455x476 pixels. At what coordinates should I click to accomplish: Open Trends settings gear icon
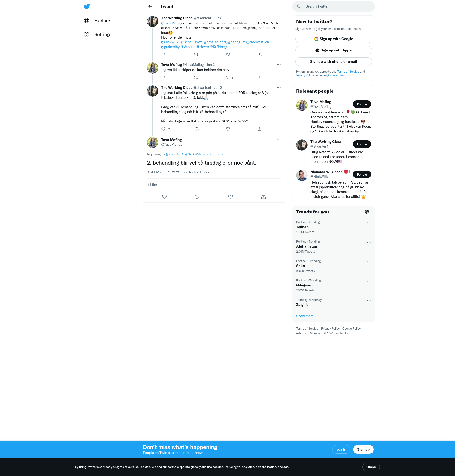367,212
